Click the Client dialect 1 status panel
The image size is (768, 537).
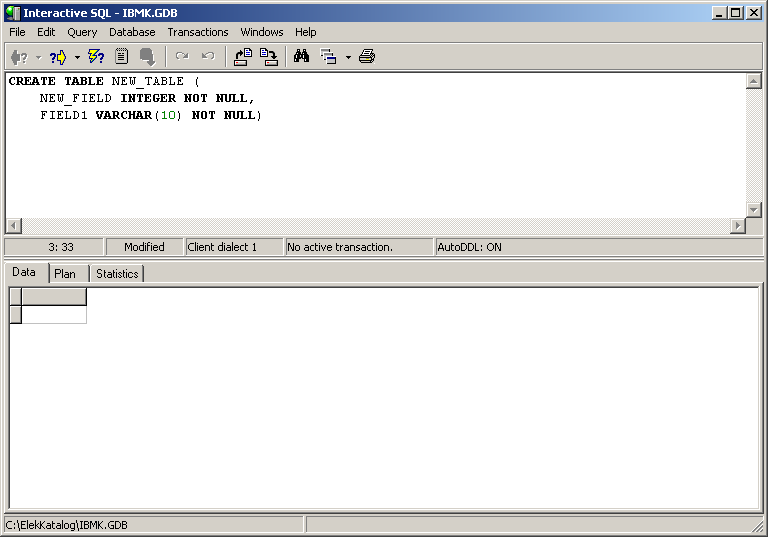coord(234,247)
